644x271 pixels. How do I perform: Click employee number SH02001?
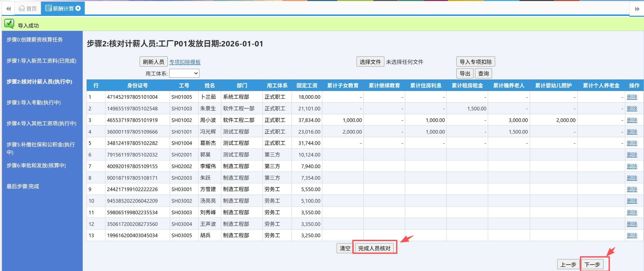tap(182, 155)
